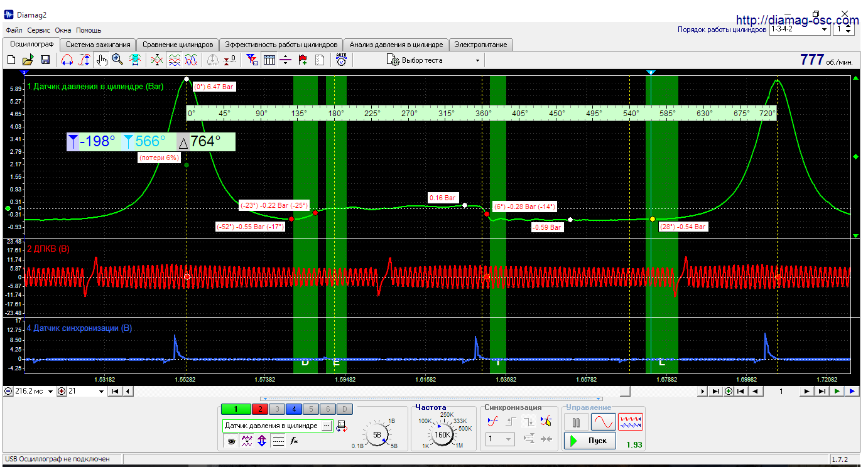The height and width of the screenshot is (467, 868).
Task: Open the Помощь menu
Action: [x=89, y=30]
